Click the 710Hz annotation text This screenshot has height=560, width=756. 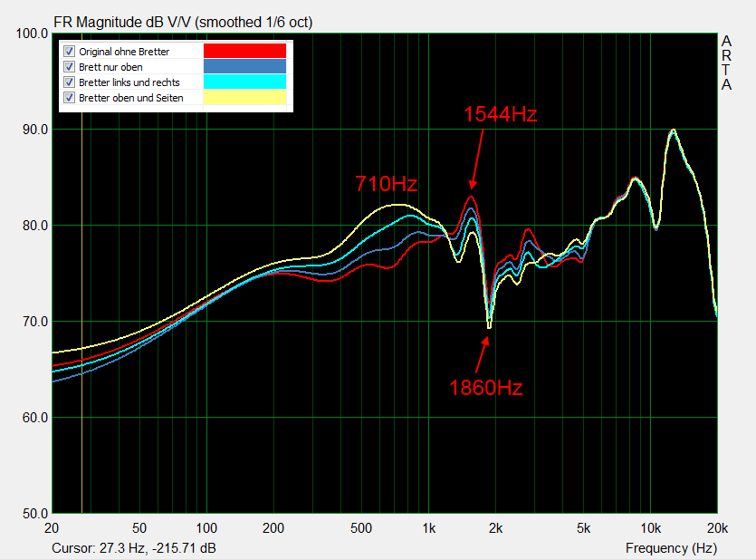click(x=386, y=184)
